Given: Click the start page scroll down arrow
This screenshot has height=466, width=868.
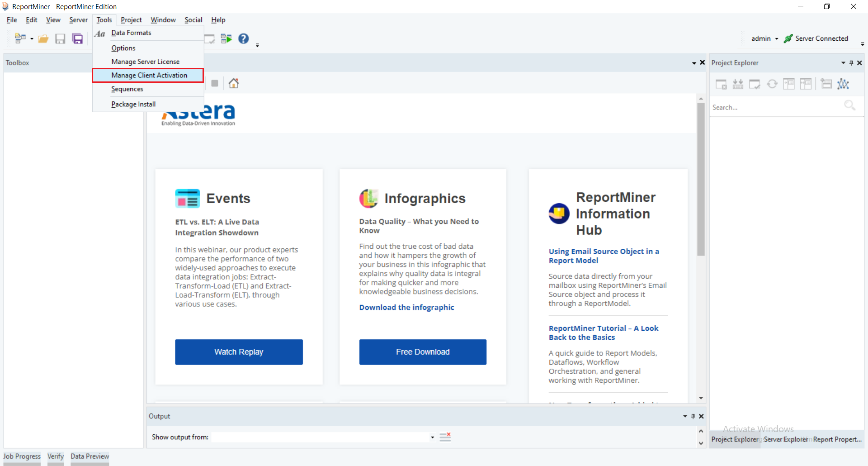Looking at the screenshot, I should [x=701, y=398].
